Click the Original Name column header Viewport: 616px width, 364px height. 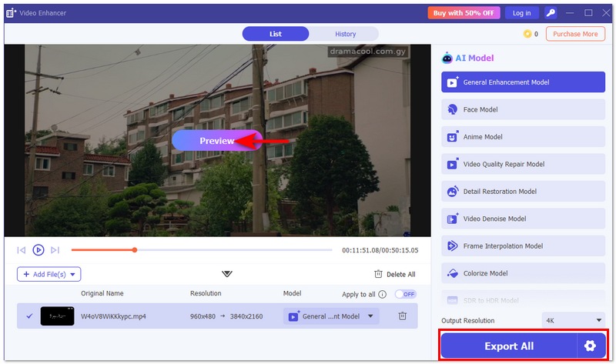(102, 293)
